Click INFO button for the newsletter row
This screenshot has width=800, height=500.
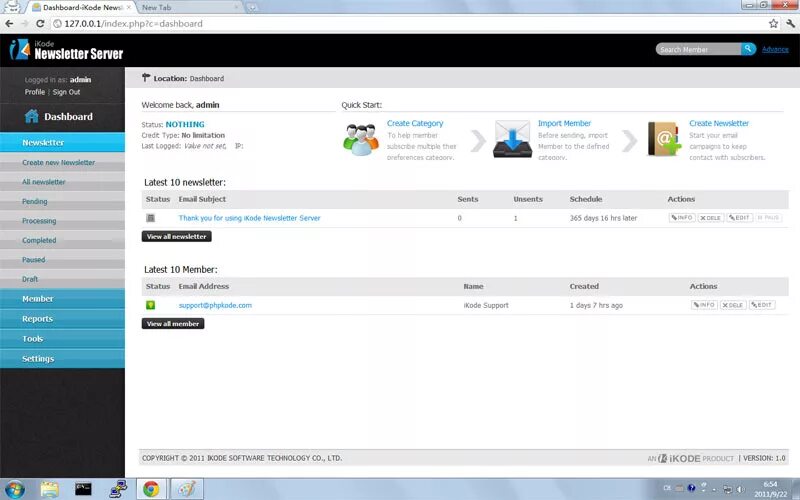pyautogui.click(x=682, y=218)
